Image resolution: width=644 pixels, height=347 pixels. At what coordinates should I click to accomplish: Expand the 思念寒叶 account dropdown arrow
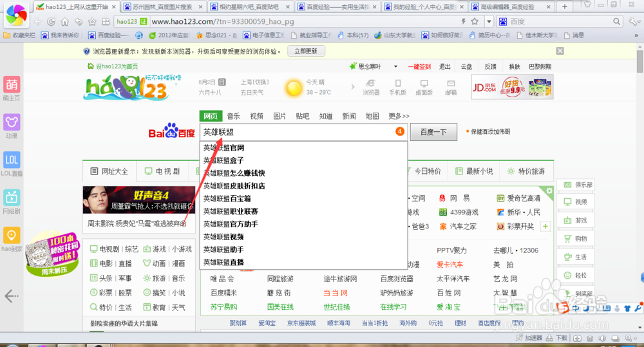395,66
